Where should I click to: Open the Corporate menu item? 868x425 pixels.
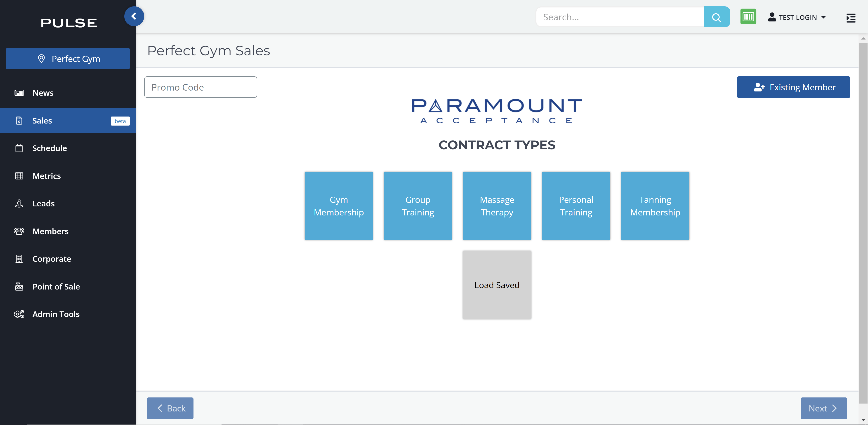point(68,259)
